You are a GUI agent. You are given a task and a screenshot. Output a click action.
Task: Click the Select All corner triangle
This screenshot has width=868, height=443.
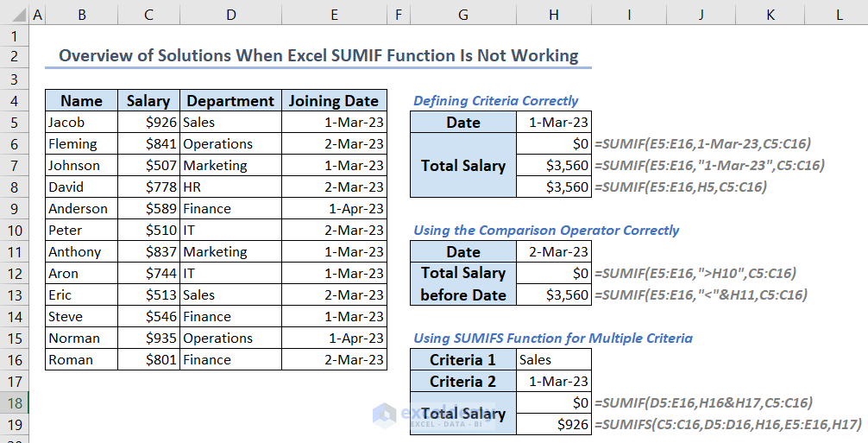(15, 15)
